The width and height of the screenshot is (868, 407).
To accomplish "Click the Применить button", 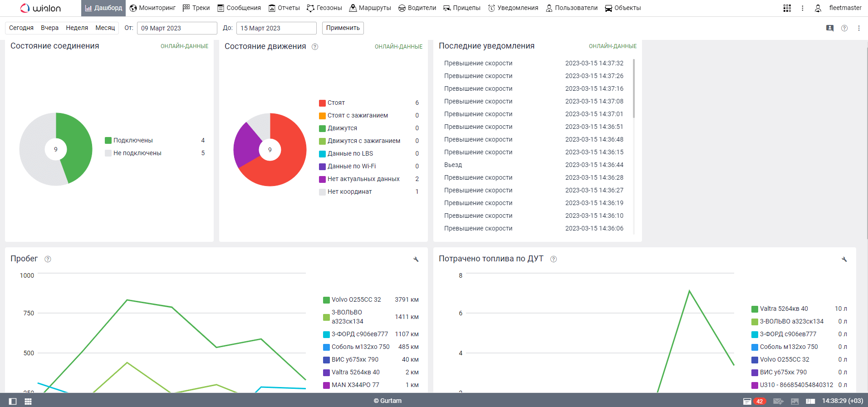I will [x=343, y=28].
